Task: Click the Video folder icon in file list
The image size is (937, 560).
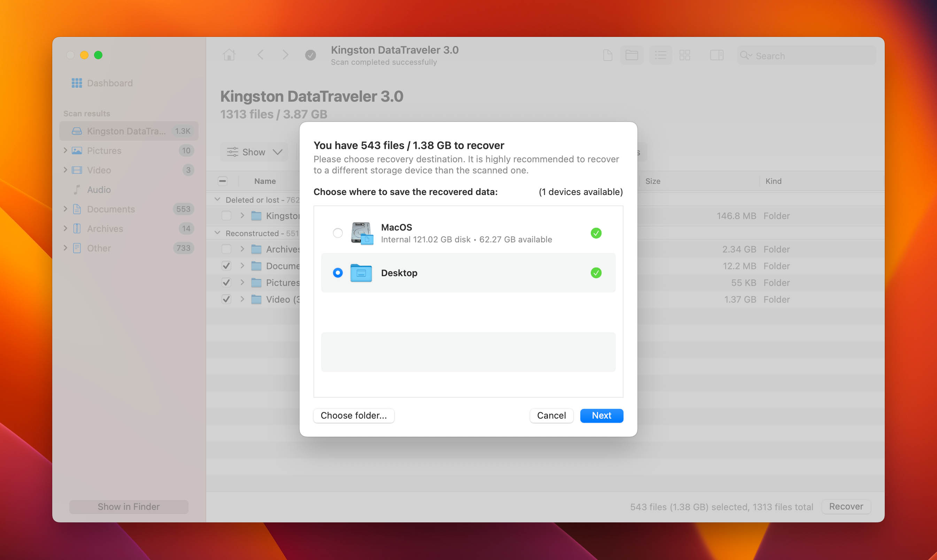Action: (x=256, y=299)
